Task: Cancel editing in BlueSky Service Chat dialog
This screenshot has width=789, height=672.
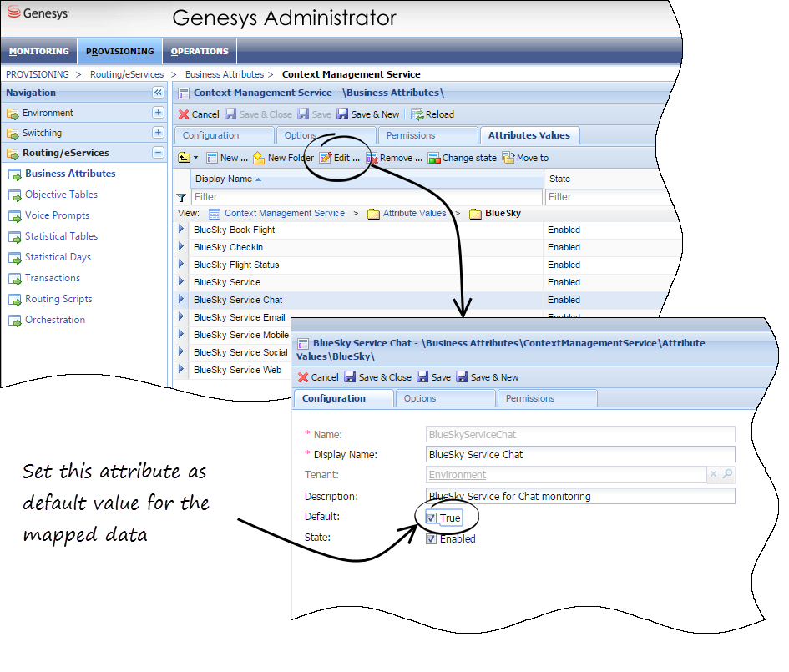Action: pyautogui.click(x=318, y=377)
